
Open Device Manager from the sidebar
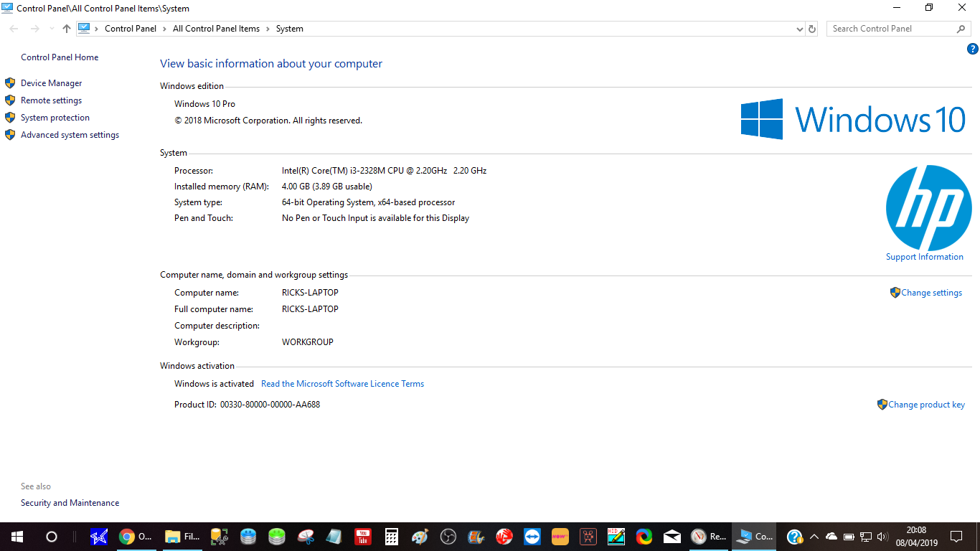[x=51, y=83]
